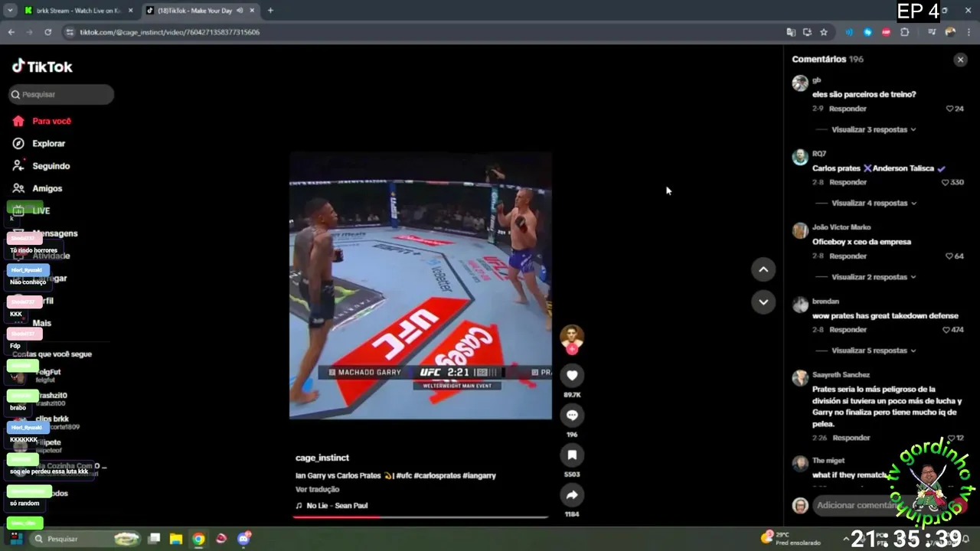Open the video comments bubble icon
The image size is (980, 551).
572,415
